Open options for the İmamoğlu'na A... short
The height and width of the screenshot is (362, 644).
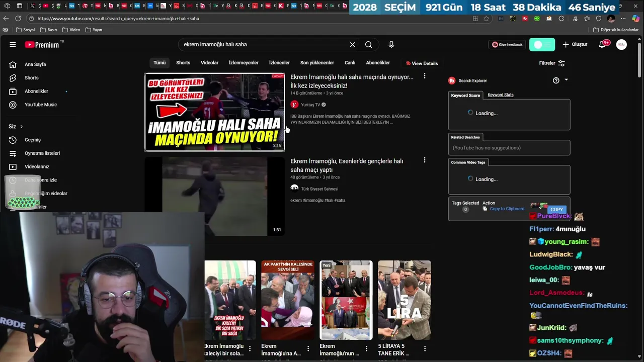308,348
